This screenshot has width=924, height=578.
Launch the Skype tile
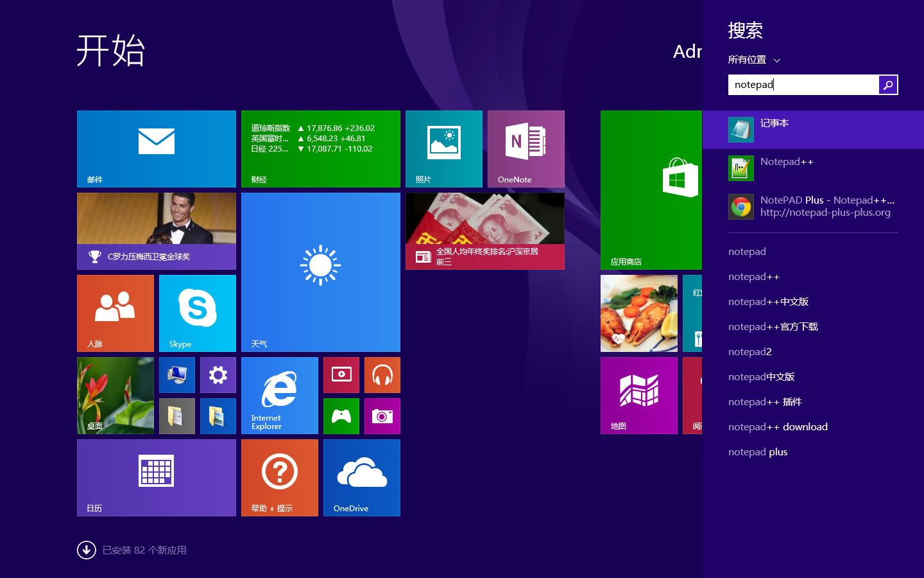198,313
